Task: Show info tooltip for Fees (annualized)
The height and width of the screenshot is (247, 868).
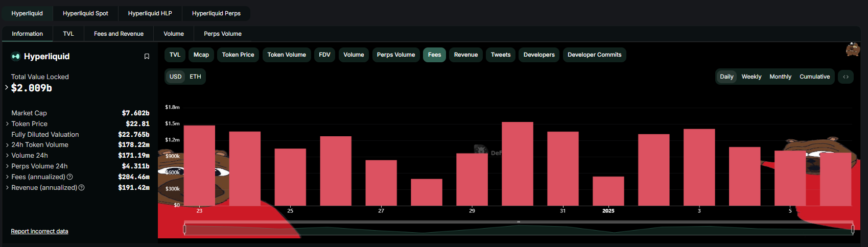Action: click(70, 177)
